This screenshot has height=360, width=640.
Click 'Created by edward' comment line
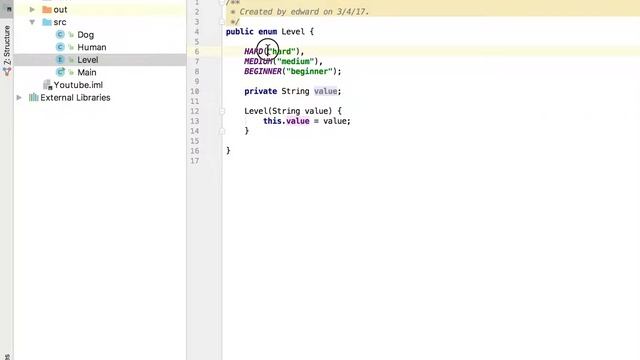click(300, 12)
